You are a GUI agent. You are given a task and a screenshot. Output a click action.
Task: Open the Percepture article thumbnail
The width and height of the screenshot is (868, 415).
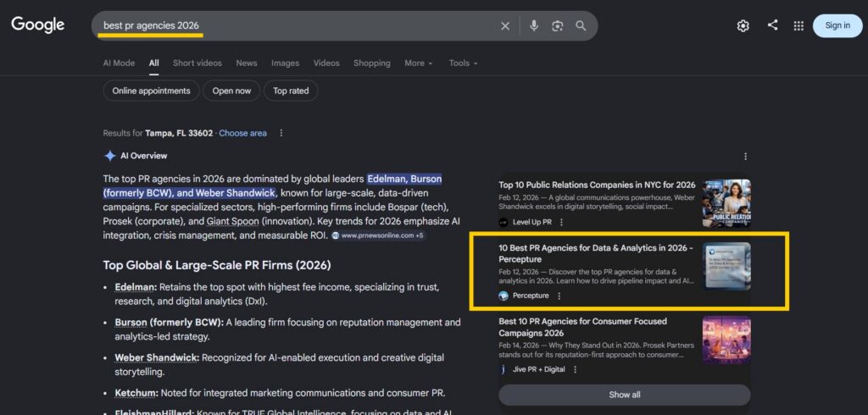[x=726, y=266]
